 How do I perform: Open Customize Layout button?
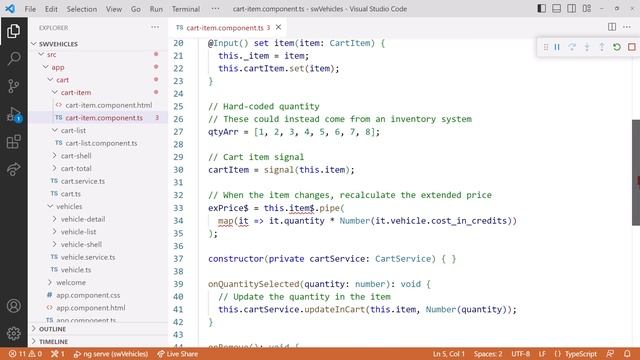pos(587,9)
